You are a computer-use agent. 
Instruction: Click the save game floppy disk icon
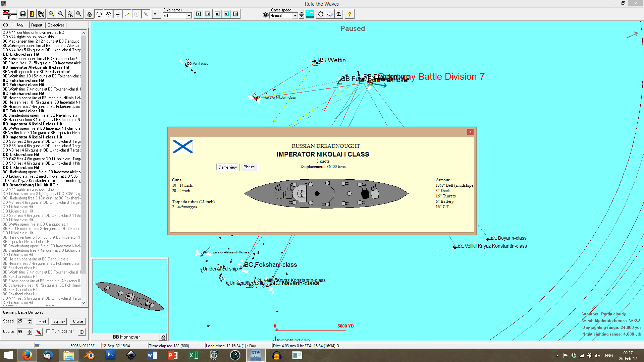click(x=23, y=14)
